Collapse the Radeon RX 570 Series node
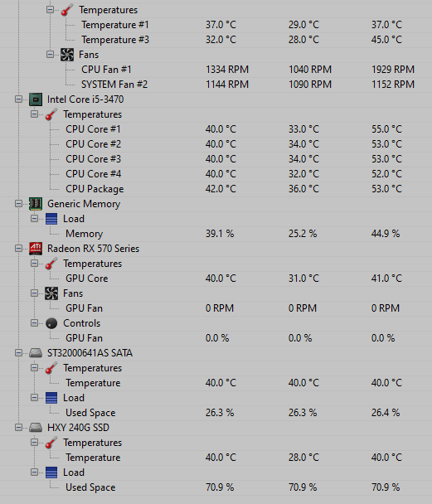This screenshot has width=432, height=504. tap(18, 249)
